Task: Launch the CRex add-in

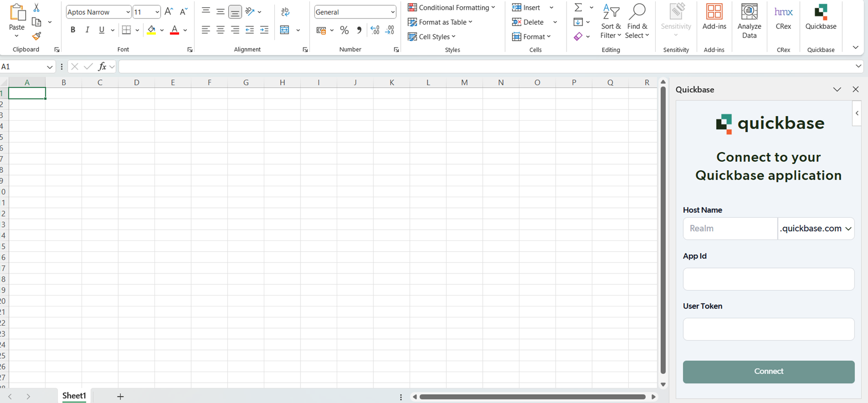Action: (783, 17)
